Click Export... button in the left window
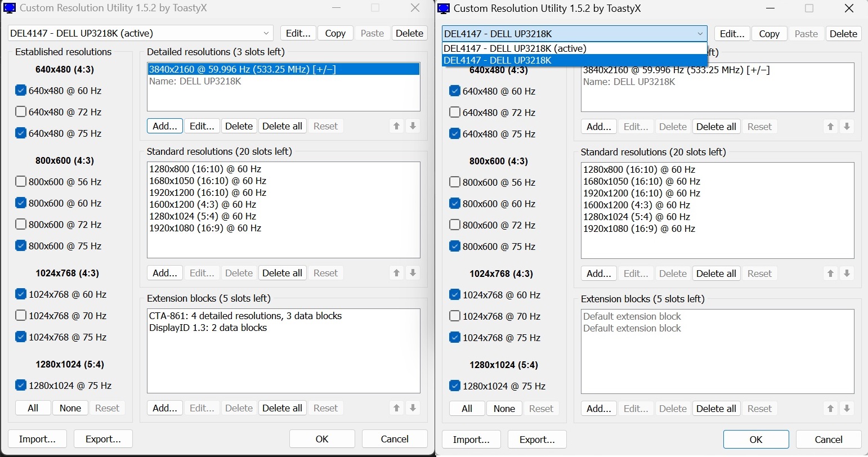The width and height of the screenshot is (868, 457). [103, 439]
